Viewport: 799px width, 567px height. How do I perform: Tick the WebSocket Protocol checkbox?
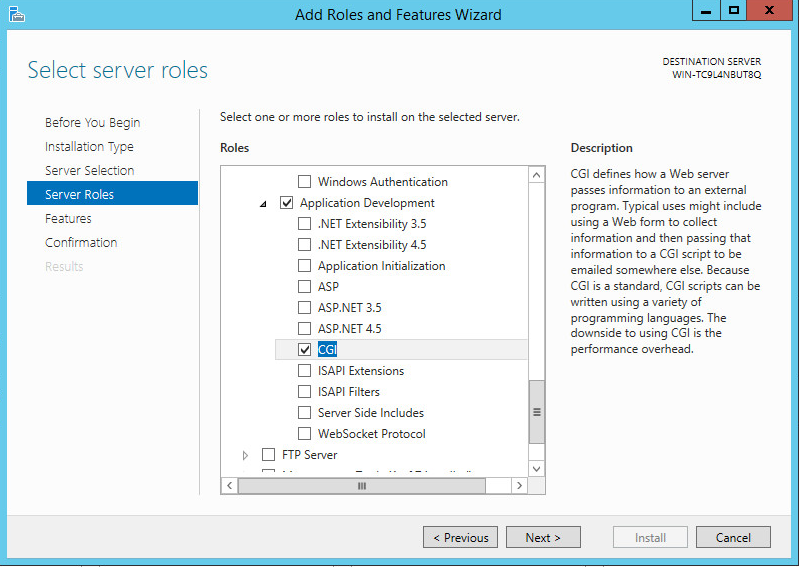305,434
